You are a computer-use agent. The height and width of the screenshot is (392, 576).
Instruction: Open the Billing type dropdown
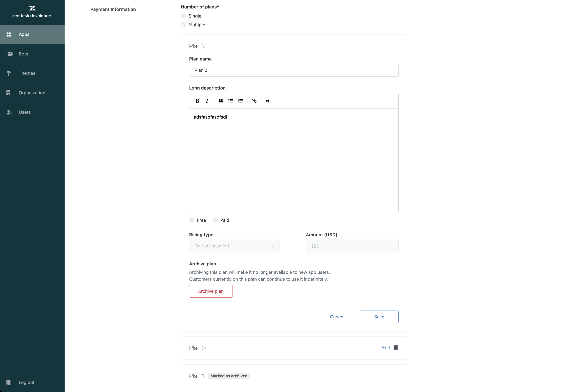click(234, 246)
